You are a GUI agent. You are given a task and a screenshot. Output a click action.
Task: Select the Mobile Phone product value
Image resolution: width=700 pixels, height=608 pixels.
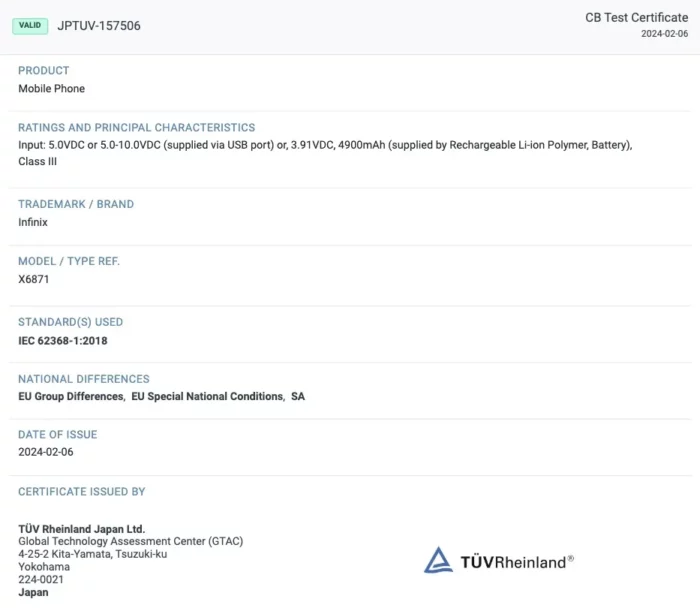click(x=52, y=89)
